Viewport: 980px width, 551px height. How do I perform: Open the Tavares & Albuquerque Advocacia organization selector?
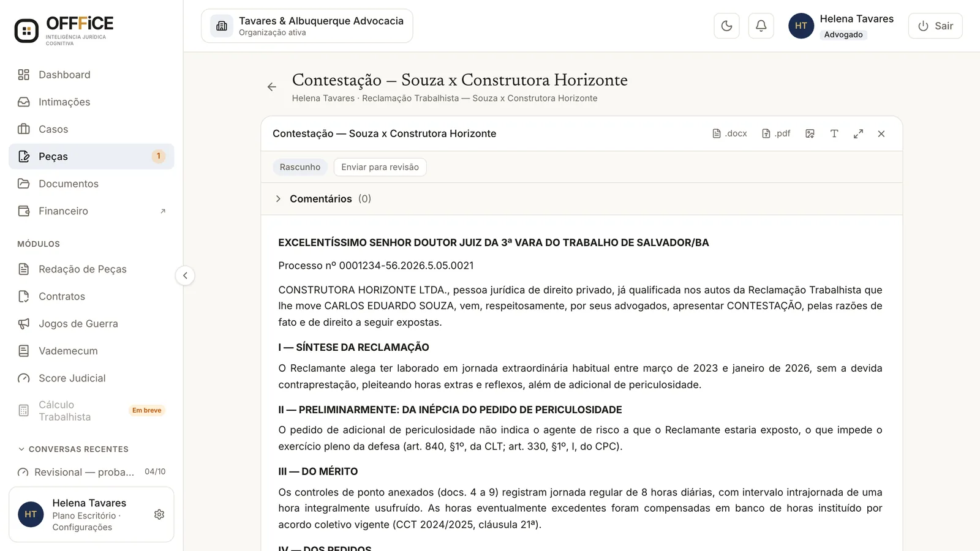click(x=307, y=26)
